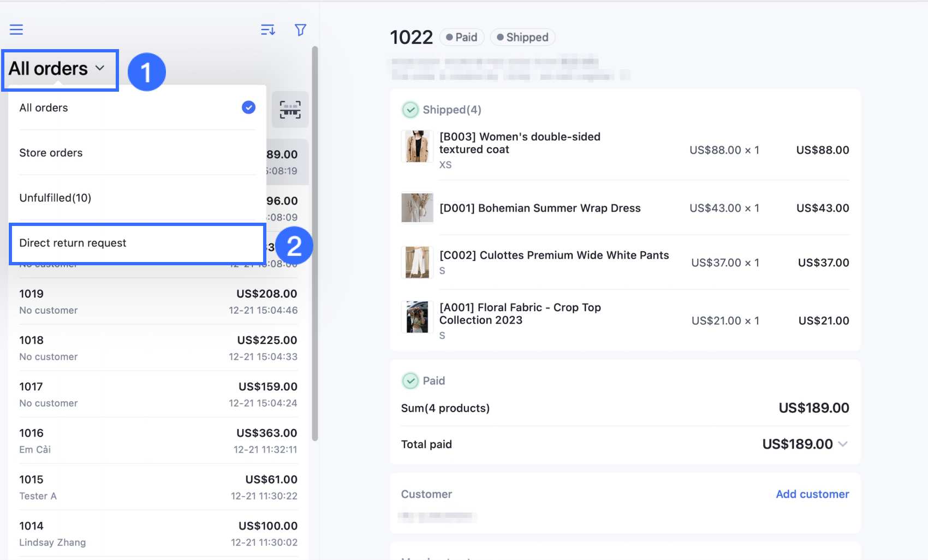Click the Sum(4 products) label
This screenshot has width=928, height=560.
[x=445, y=408]
